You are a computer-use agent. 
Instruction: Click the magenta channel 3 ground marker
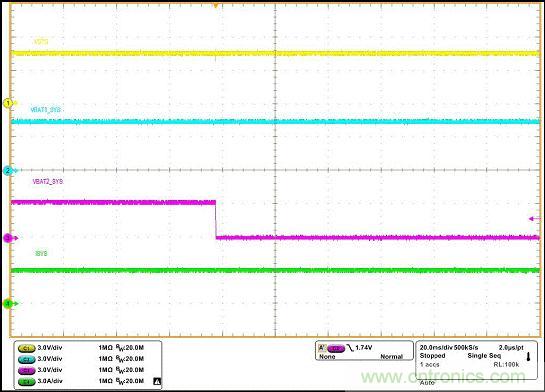[x=8, y=238]
